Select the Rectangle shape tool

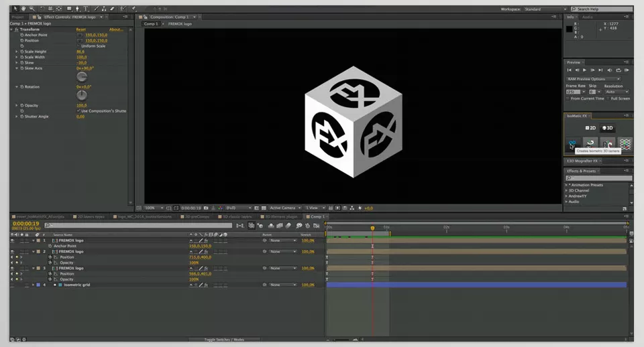69,9
